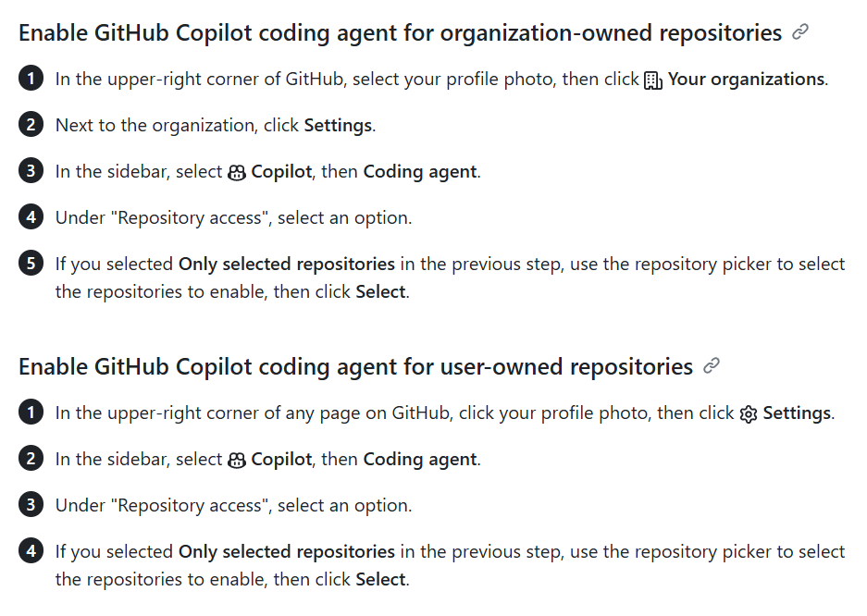The image size is (867, 616).
Task: Click Copilot icon in organization section step 3
Action: 237,172
